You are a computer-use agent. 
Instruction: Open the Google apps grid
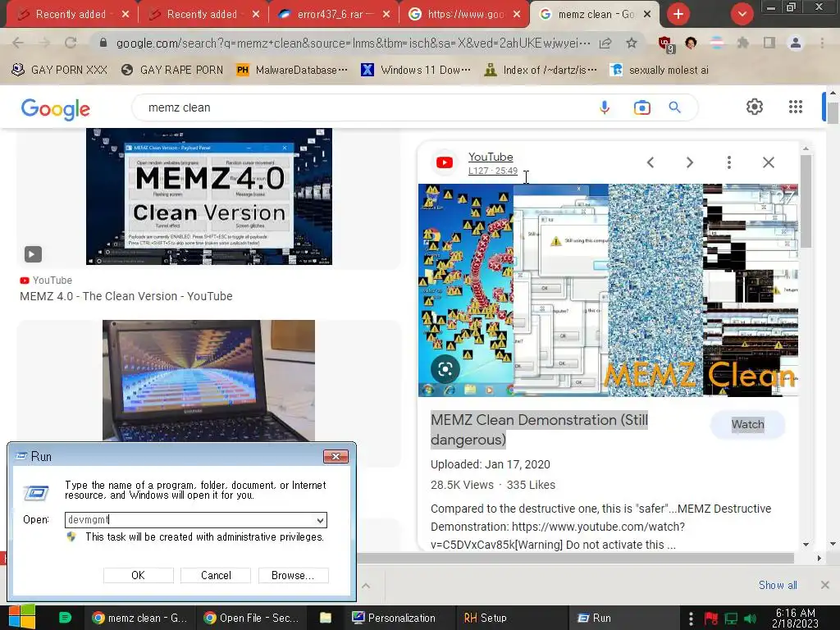click(x=796, y=107)
